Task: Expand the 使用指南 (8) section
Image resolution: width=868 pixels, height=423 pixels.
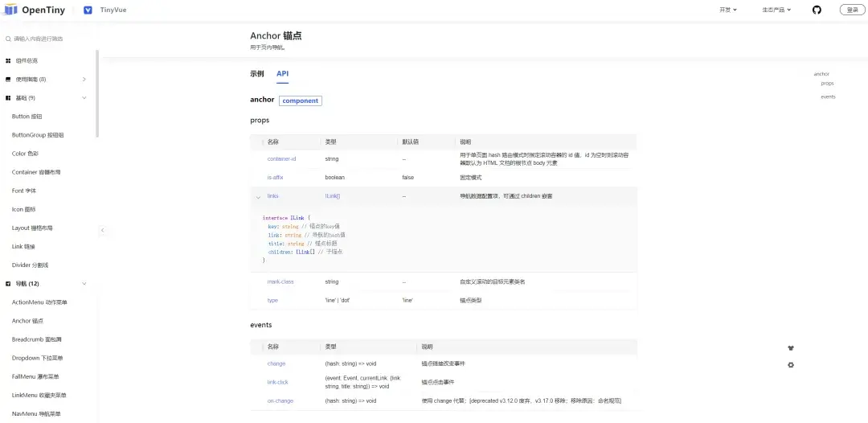Action: 84,79
